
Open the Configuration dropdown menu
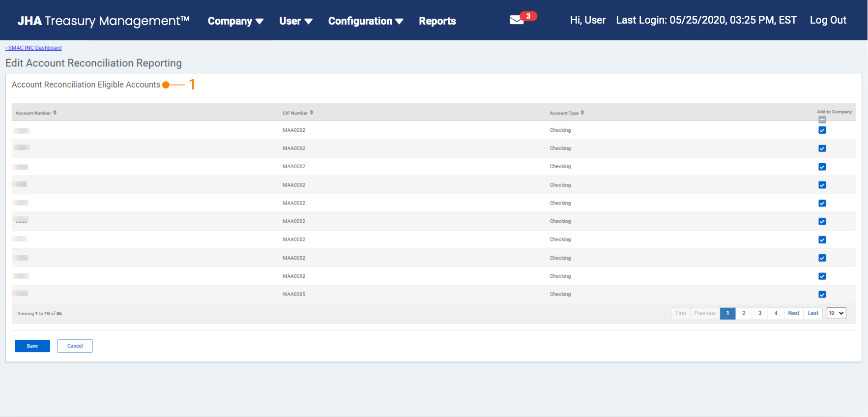(365, 21)
